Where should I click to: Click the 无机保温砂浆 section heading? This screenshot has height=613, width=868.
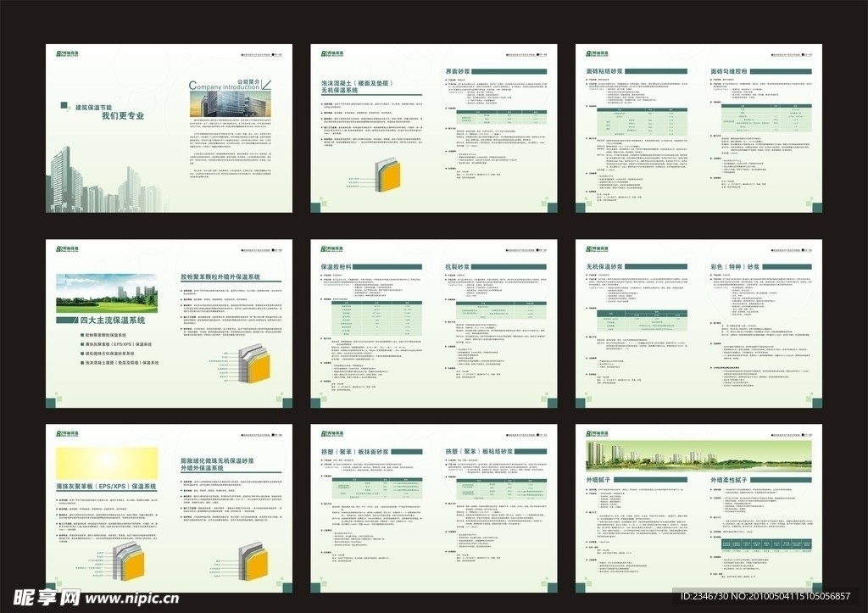click(x=604, y=267)
